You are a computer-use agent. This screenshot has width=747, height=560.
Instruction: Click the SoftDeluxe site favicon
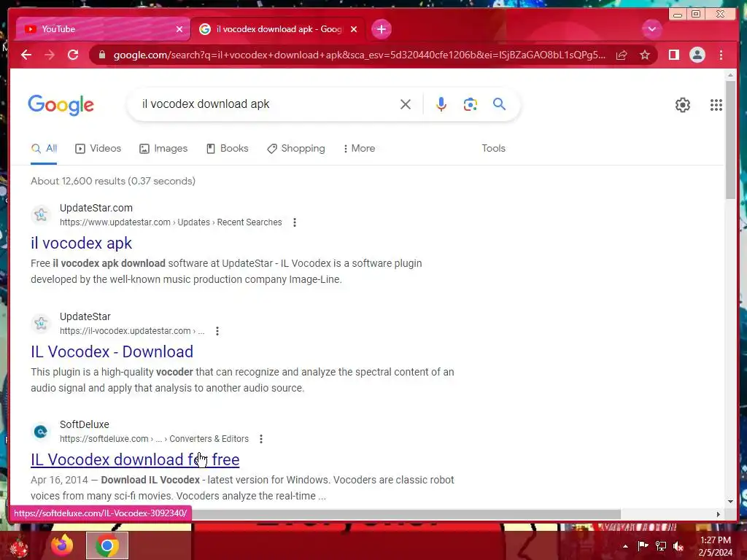[x=41, y=432]
